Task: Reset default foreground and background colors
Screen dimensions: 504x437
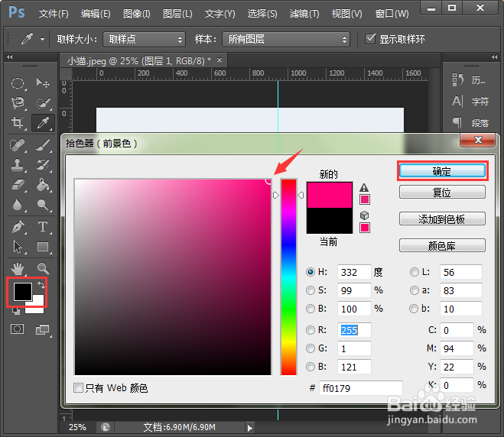Action: tap(16, 311)
